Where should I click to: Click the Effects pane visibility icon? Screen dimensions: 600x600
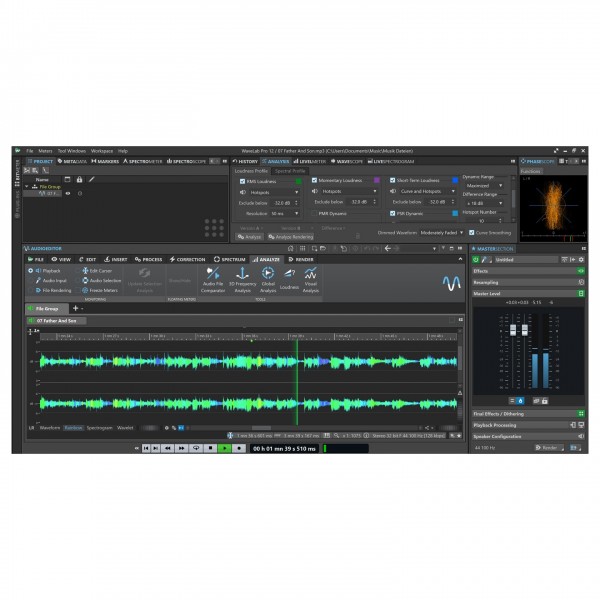(x=581, y=271)
